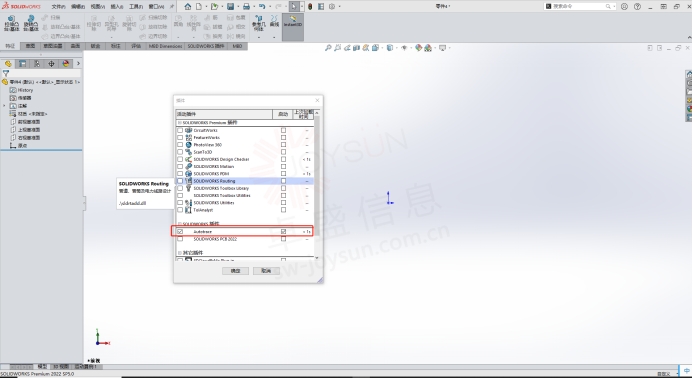Select 上视基准面 plane in feature tree
This screenshot has height=378, width=693.
[29, 130]
